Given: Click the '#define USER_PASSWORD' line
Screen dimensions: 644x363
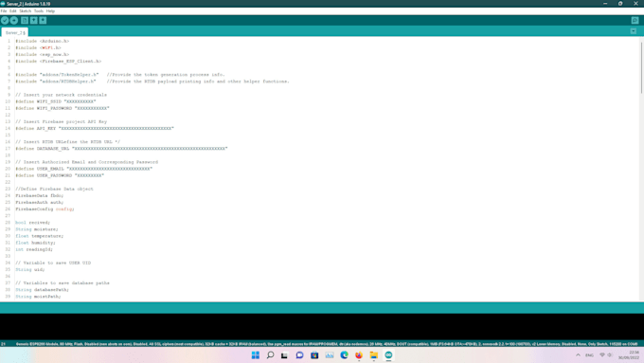Looking at the screenshot, I should (x=60, y=175).
